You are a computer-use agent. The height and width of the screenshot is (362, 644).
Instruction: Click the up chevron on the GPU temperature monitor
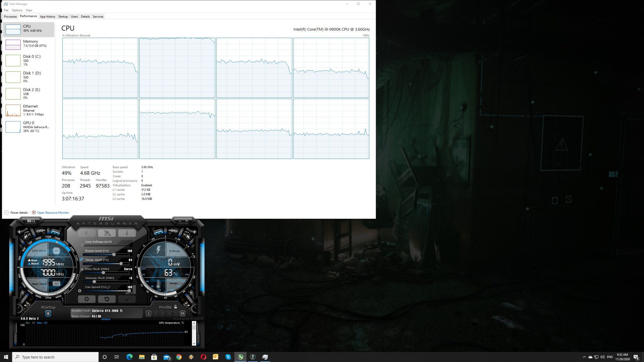[194, 323]
